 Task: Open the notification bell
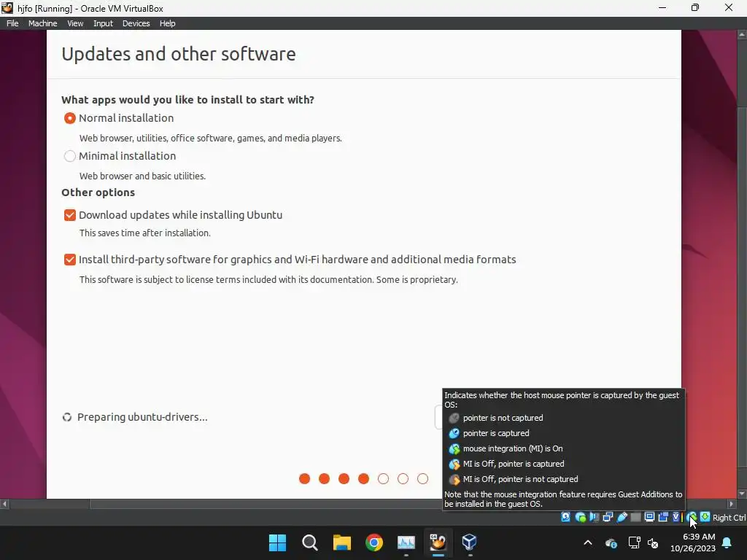727,542
